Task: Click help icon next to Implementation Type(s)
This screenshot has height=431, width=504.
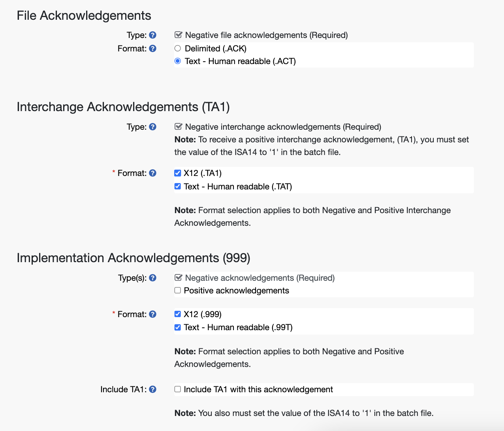Action: (x=153, y=278)
